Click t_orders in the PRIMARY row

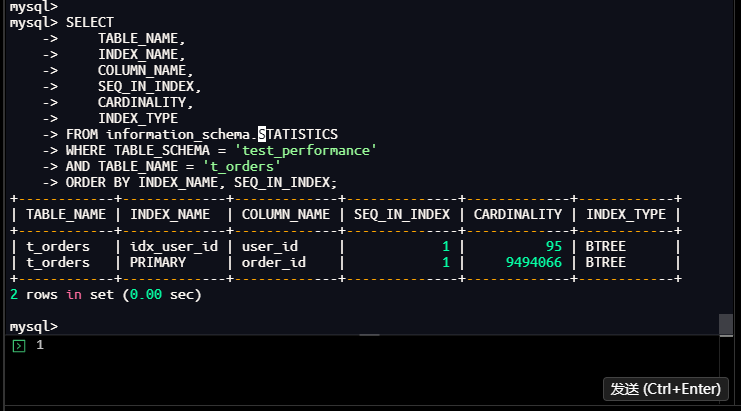tap(58, 263)
